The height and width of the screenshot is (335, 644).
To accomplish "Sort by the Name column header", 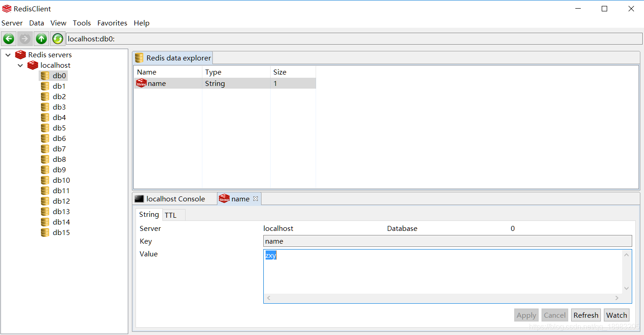I will pyautogui.click(x=168, y=72).
